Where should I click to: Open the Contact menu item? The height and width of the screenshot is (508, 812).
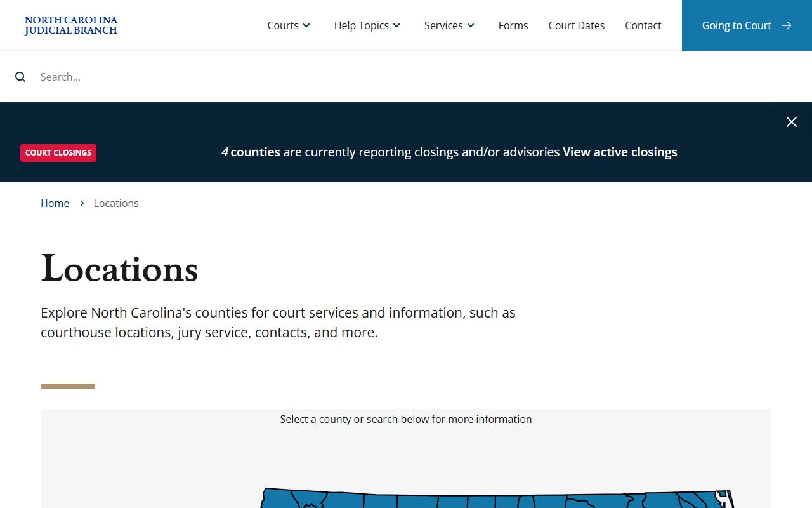[x=643, y=25]
